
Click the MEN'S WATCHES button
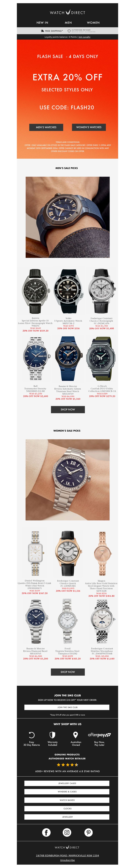[46, 127]
